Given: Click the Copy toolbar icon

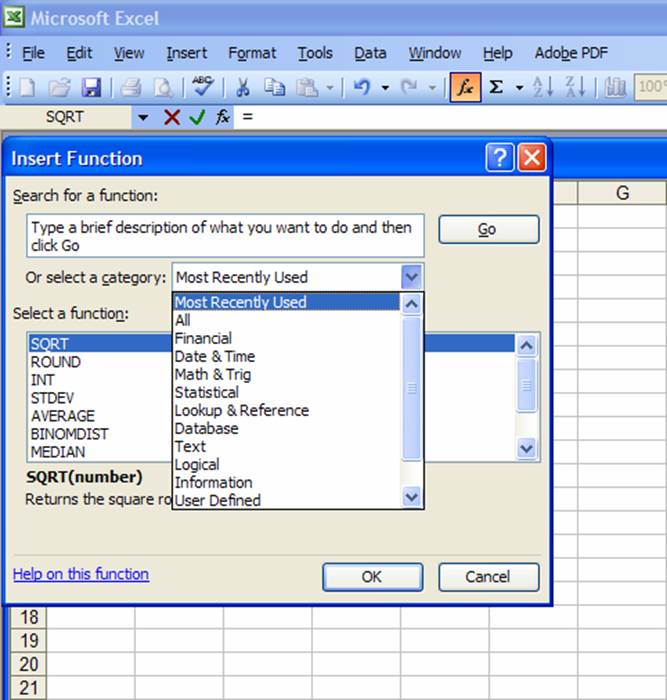Looking at the screenshot, I should point(274,87).
